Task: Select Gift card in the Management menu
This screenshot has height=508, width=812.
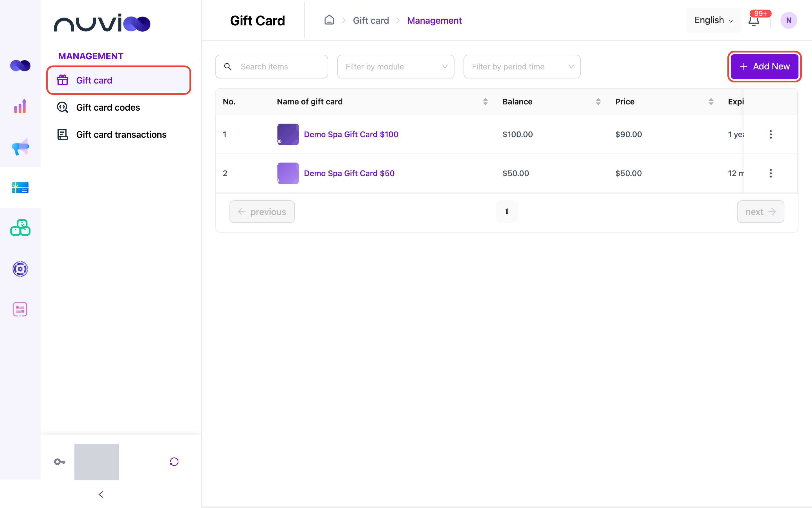Action: (x=119, y=80)
